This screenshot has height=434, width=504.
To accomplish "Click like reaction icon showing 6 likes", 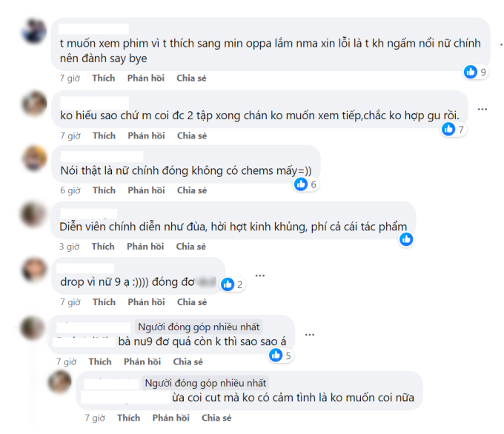I will (301, 184).
